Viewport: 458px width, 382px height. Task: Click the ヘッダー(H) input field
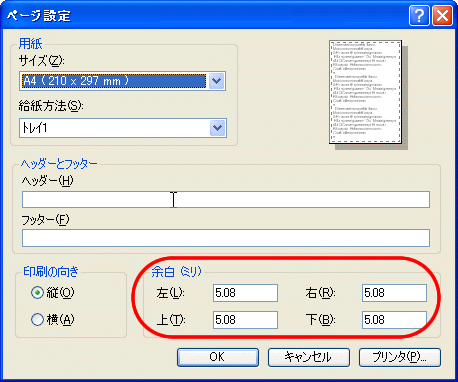(x=226, y=199)
